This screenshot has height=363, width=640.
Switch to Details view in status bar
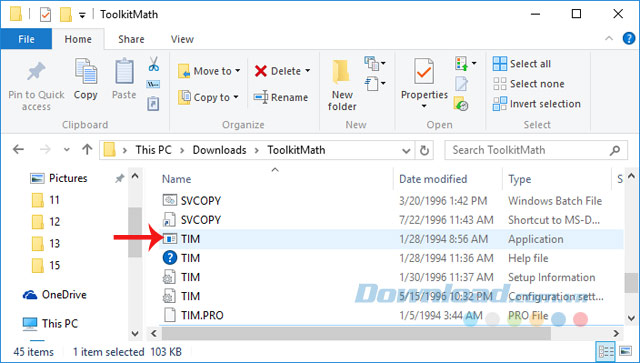[606, 351]
